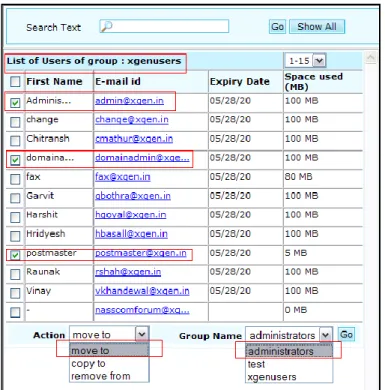This screenshot has height=390, width=385.
Task: Check the checkbox for Harshit
Action: pos(15,217)
